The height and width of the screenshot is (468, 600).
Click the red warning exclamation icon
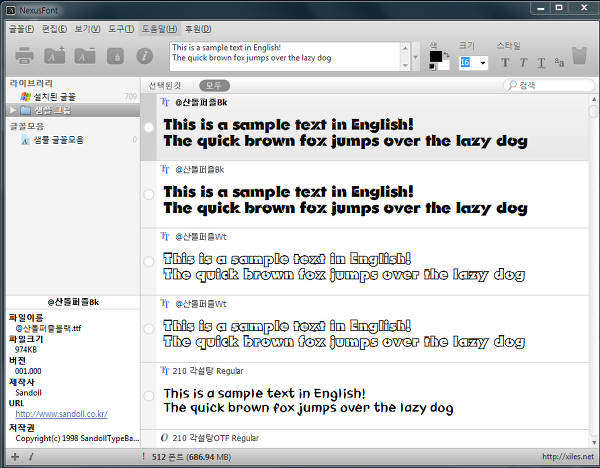[x=143, y=456]
